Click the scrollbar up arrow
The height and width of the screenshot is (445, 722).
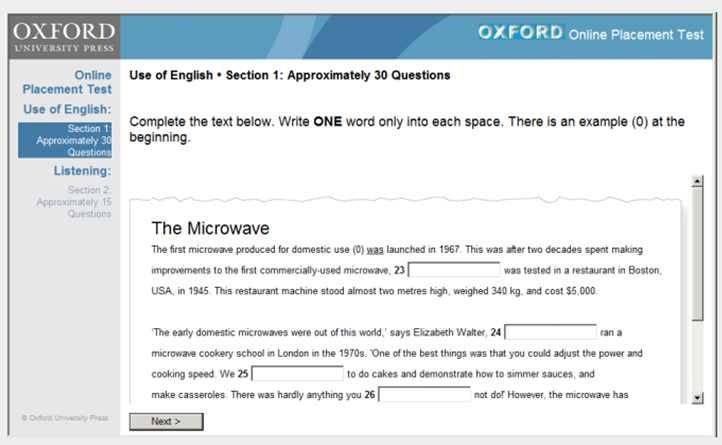point(697,181)
